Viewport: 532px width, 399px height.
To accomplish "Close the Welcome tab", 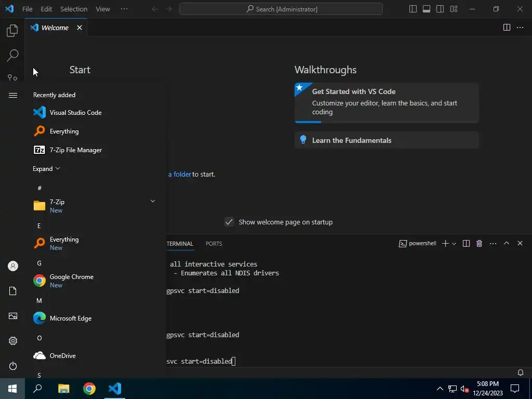I will click(x=79, y=28).
